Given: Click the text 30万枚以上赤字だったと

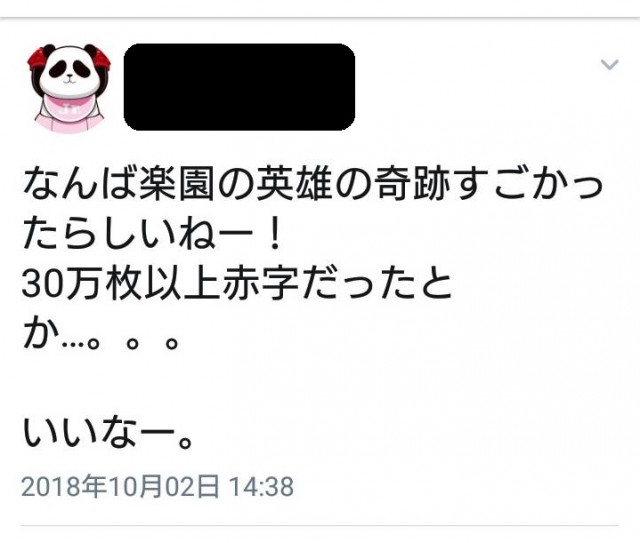Looking at the screenshot, I should [237, 283].
